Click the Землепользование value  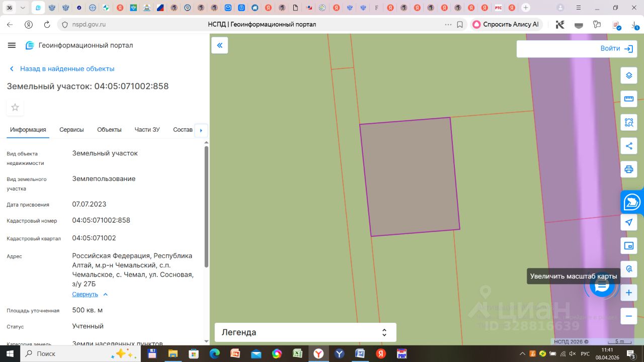(104, 178)
